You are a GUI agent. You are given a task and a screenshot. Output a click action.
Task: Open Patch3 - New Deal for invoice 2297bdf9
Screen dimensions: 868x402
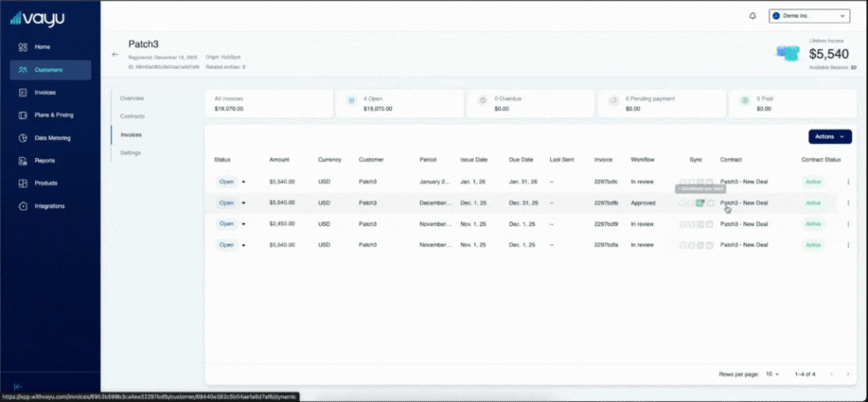(x=744, y=224)
